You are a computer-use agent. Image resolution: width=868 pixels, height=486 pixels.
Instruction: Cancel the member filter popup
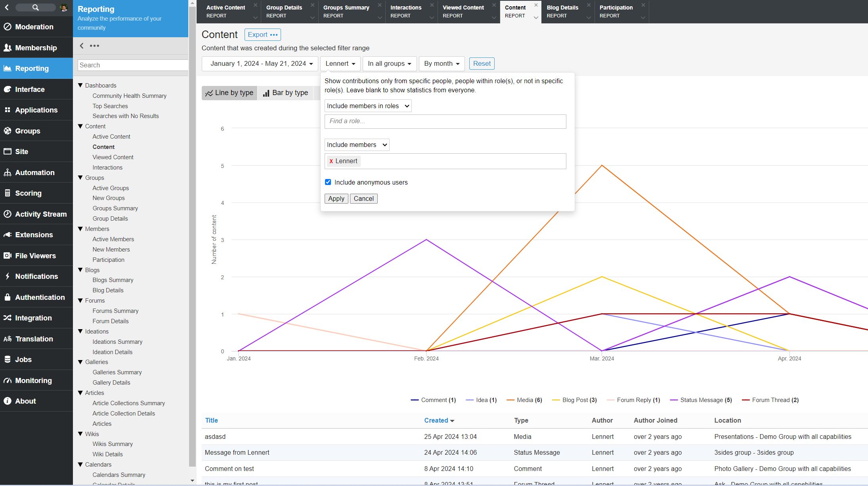click(363, 199)
